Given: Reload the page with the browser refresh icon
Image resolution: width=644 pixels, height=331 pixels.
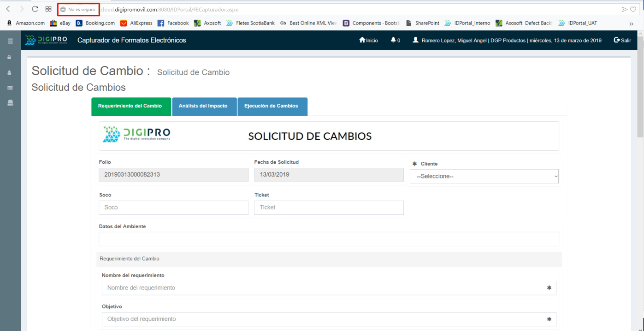Looking at the screenshot, I should pyautogui.click(x=35, y=9).
